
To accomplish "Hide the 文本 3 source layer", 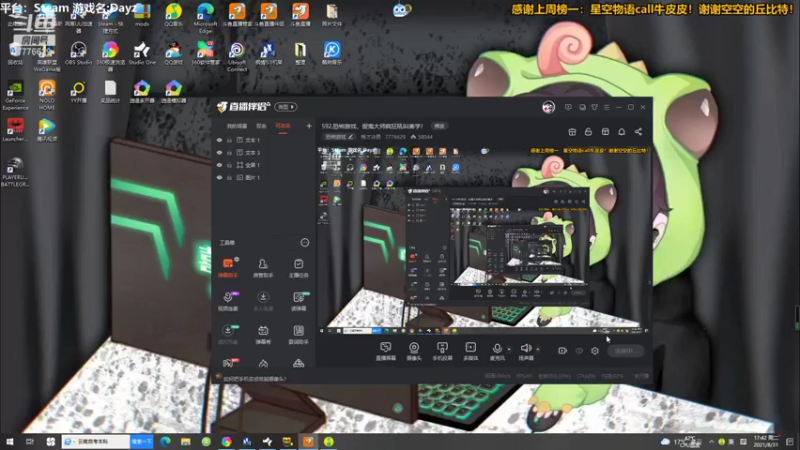I will tap(219, 153).
